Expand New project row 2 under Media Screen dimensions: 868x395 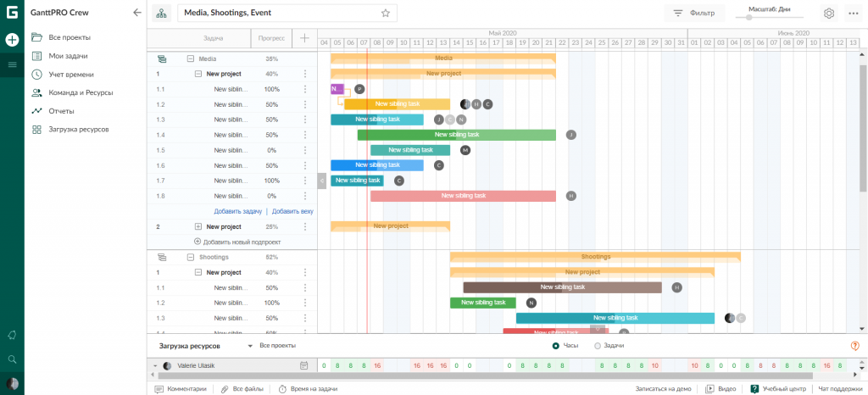[198, 226]
